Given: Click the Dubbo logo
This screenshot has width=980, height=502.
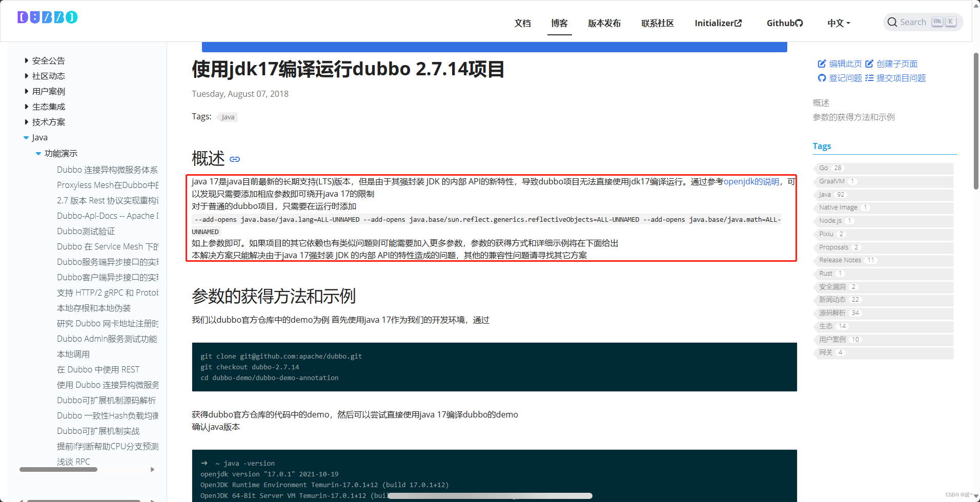Looking at the screenshot, I should (x=47, y=17).
